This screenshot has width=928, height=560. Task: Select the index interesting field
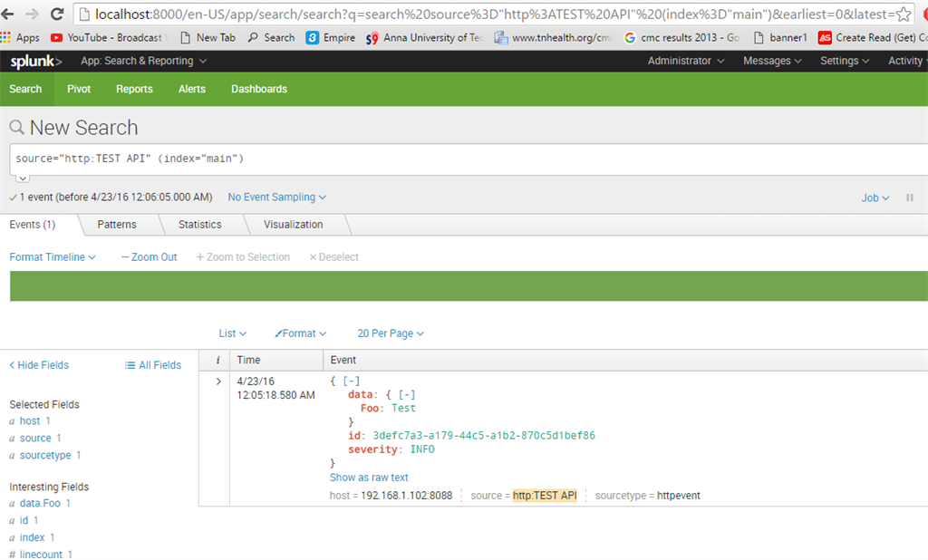pos(32,537)
